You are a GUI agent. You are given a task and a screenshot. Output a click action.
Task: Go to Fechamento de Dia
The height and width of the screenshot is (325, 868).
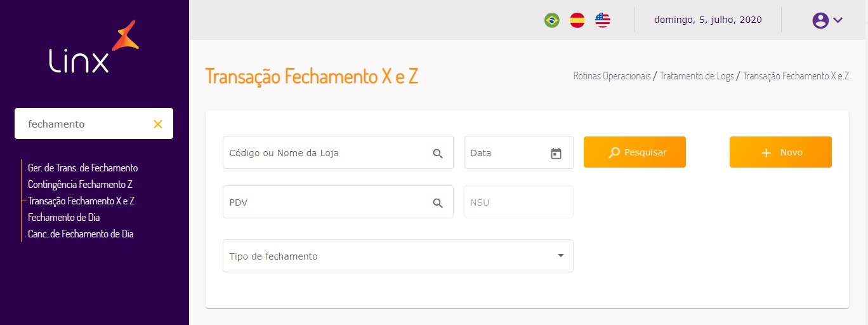click(x=64, y=218)
